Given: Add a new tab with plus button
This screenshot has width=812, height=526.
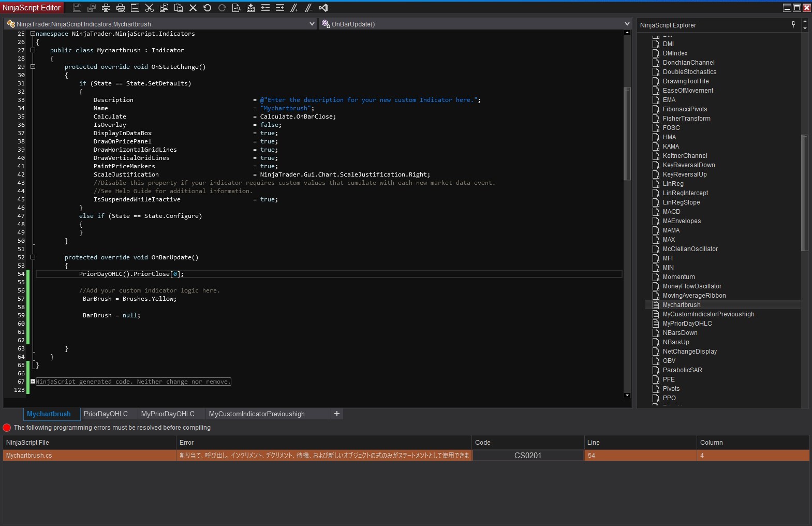Looking at the screenshot, I should click(x=337, y=414).
